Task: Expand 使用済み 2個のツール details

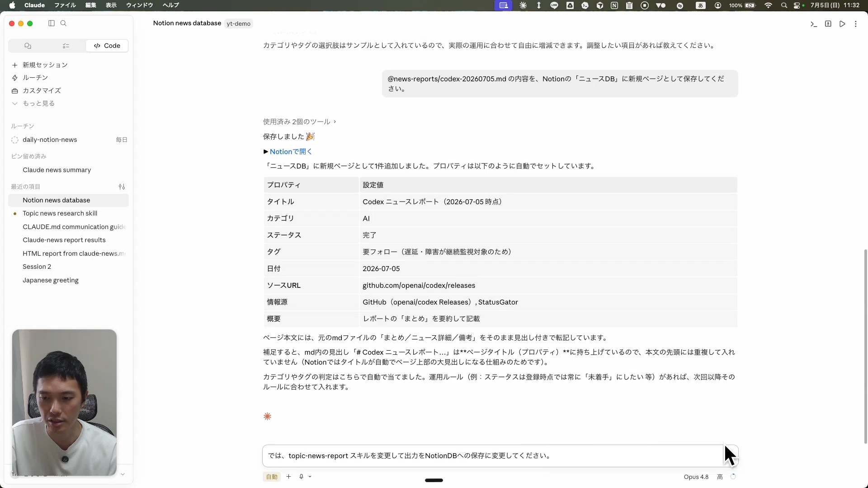Action: tap(299, 122)
